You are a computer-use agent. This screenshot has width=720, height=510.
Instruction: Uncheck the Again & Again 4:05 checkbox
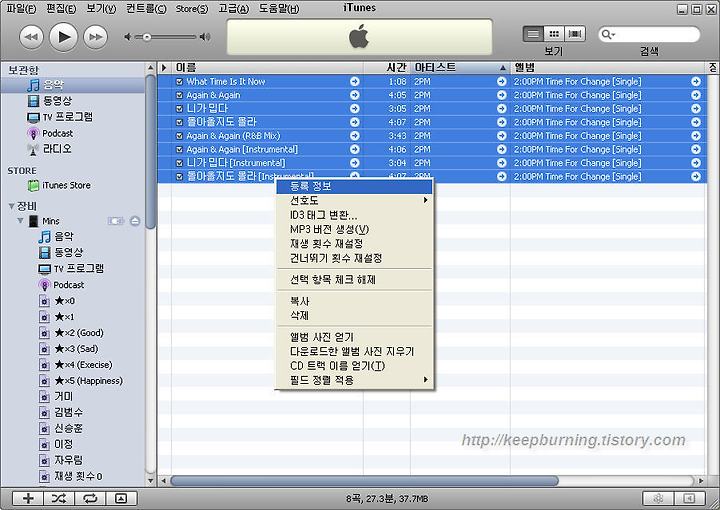click(x=180, y=95)
